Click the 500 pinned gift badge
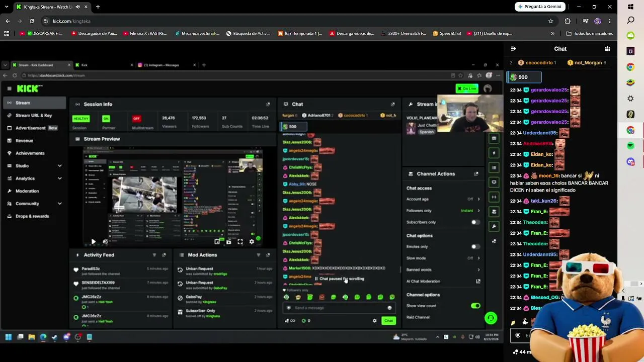644x362 pixels. [524, 77]
